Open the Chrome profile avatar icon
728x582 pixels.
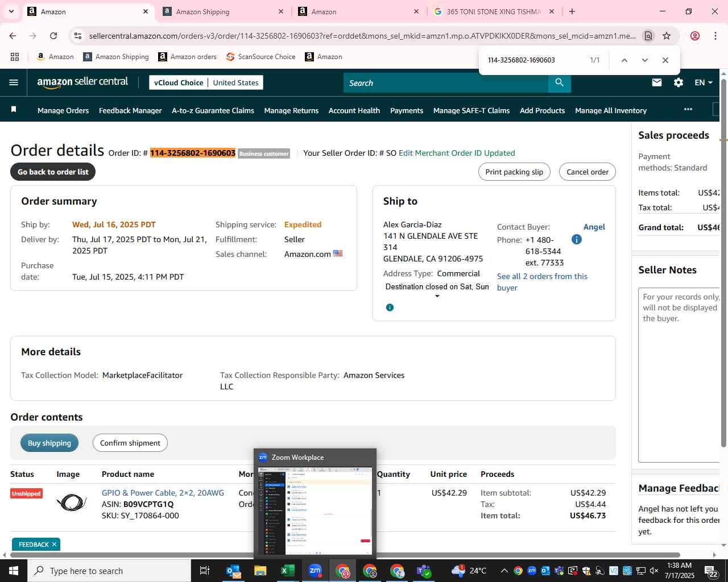point(694,36)
